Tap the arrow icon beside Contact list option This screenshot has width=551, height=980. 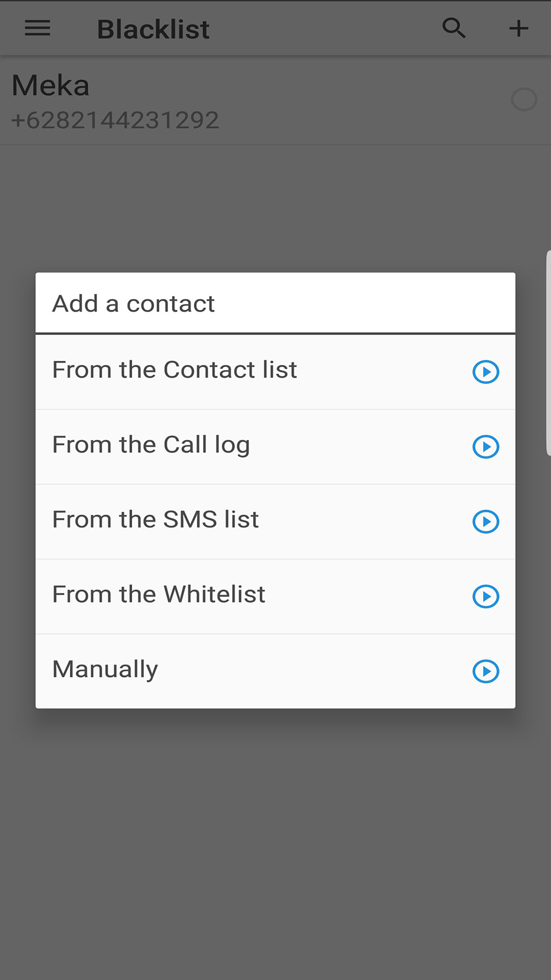pos(485,372)
